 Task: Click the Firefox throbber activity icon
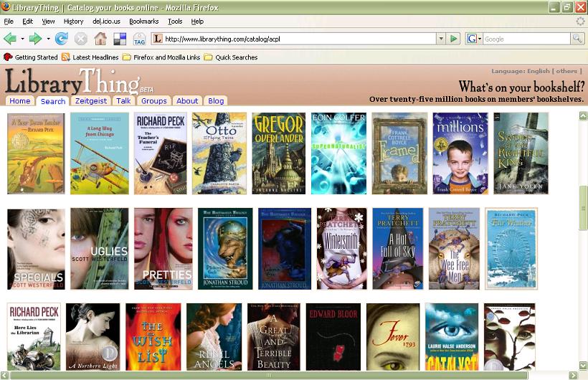pos(580,21)
